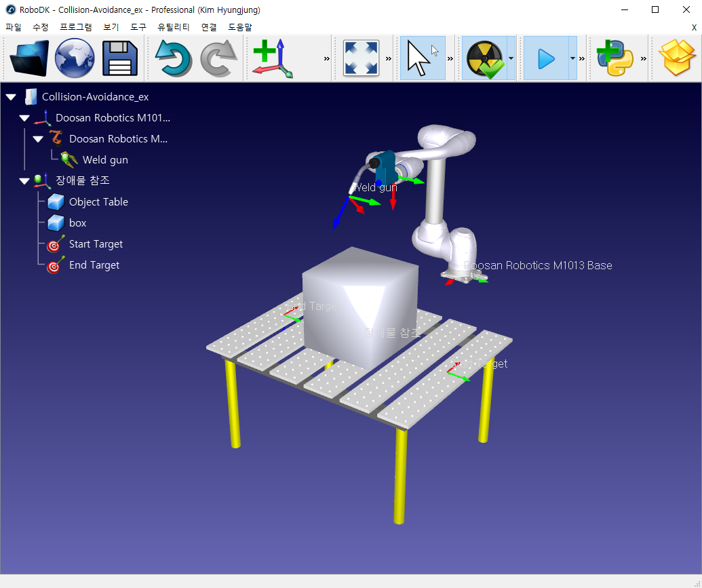
Task: Collapse the Collision-Avoidance_ex station tree
Action: click(x=12, y=97)
